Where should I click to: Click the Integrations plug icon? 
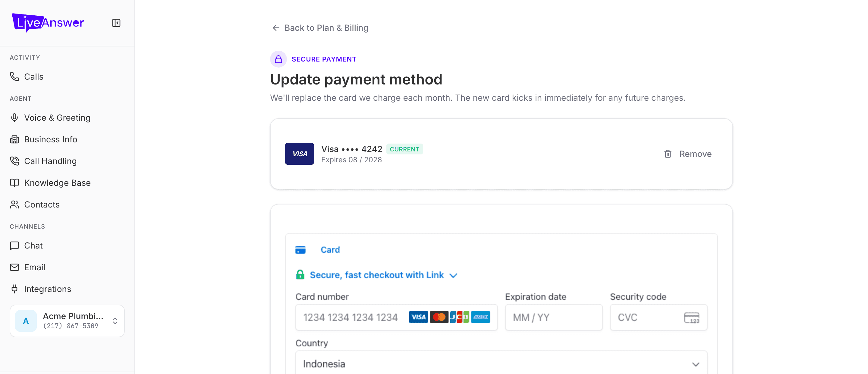click(14, 289)
